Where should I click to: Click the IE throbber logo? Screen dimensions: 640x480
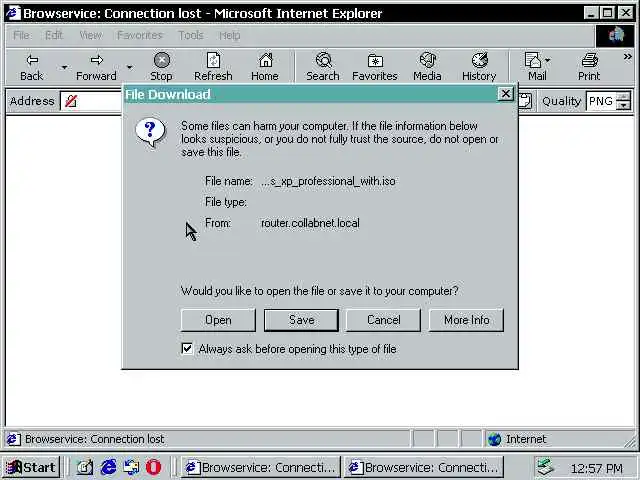616,36
